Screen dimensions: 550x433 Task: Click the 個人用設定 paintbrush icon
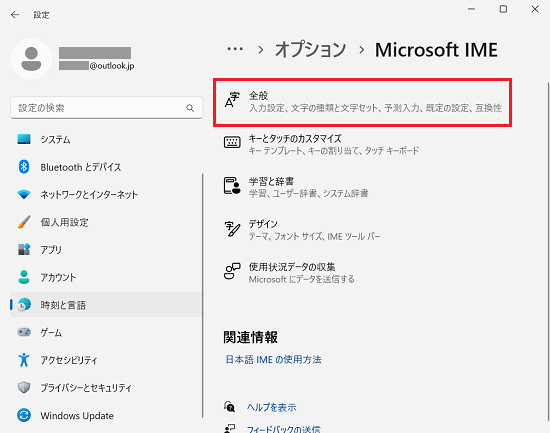pyautogui.click(x=24, y=222)
